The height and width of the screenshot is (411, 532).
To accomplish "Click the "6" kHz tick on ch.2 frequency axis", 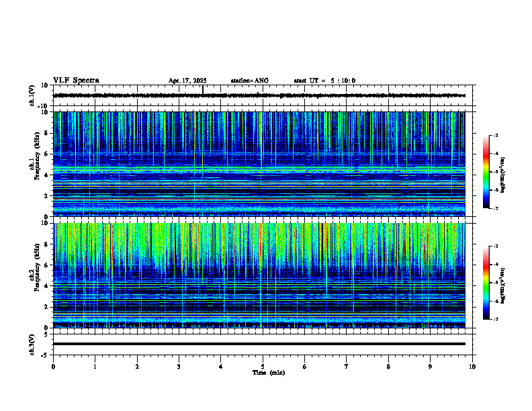I will coord(46,265).
